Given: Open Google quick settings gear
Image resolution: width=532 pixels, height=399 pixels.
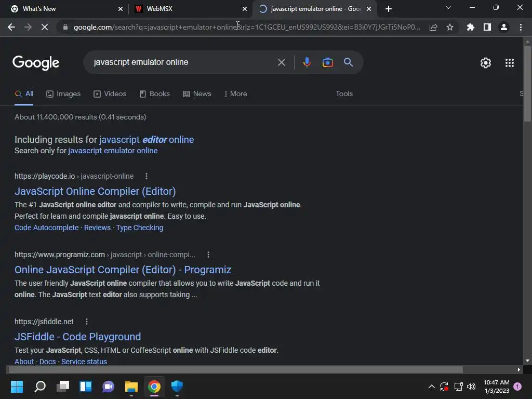Looking at the screenshot, I should pos(486,63).
